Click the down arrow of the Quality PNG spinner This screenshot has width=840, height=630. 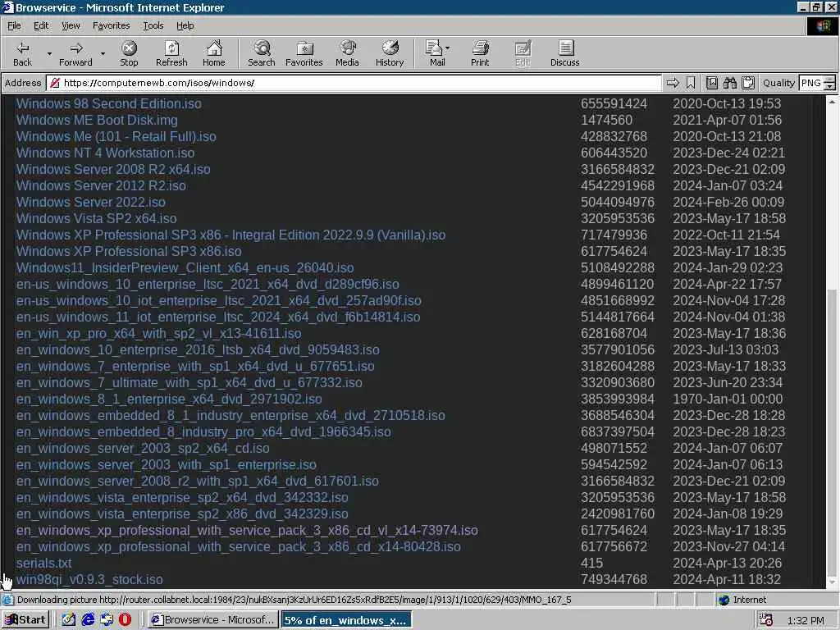(830, 86)
